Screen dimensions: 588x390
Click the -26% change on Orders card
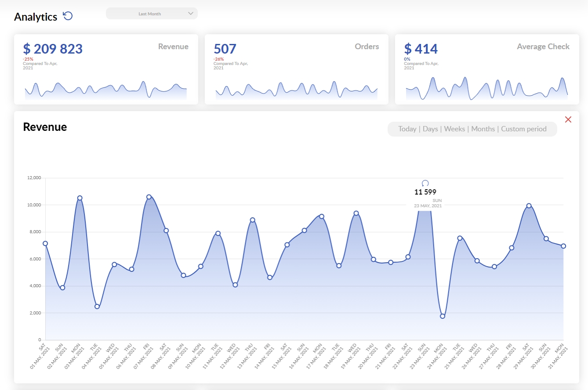(219, 59)
